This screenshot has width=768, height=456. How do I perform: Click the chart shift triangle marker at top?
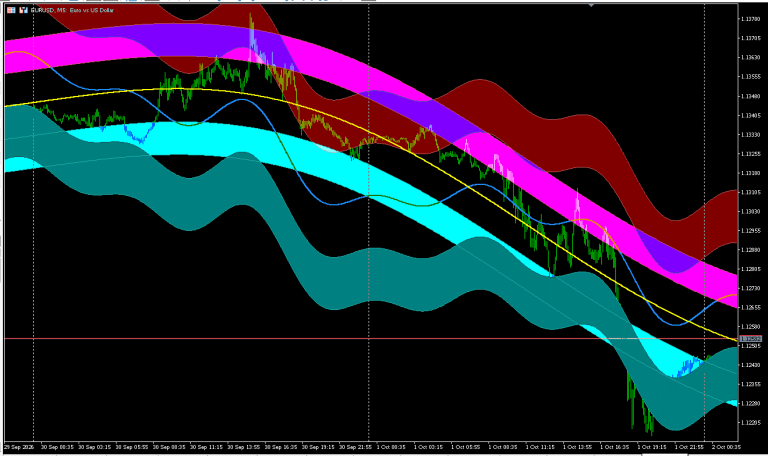(591, 5)
